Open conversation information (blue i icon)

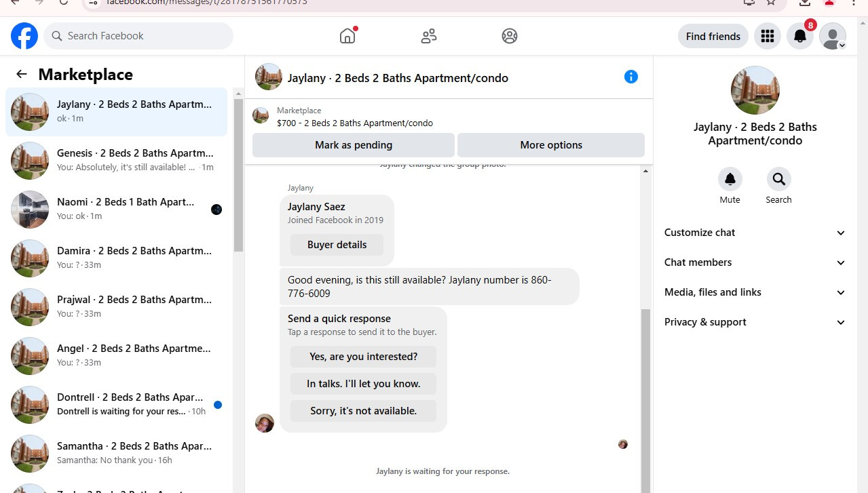631,77
